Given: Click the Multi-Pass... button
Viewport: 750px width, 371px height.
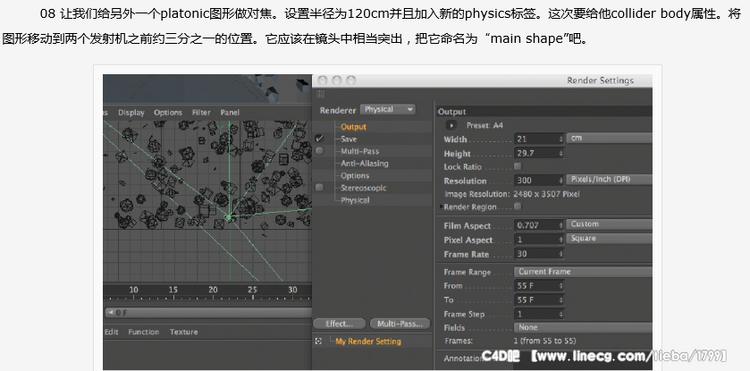Looking at the screenshot, I should pyautogui.click(x=400, y=324).
